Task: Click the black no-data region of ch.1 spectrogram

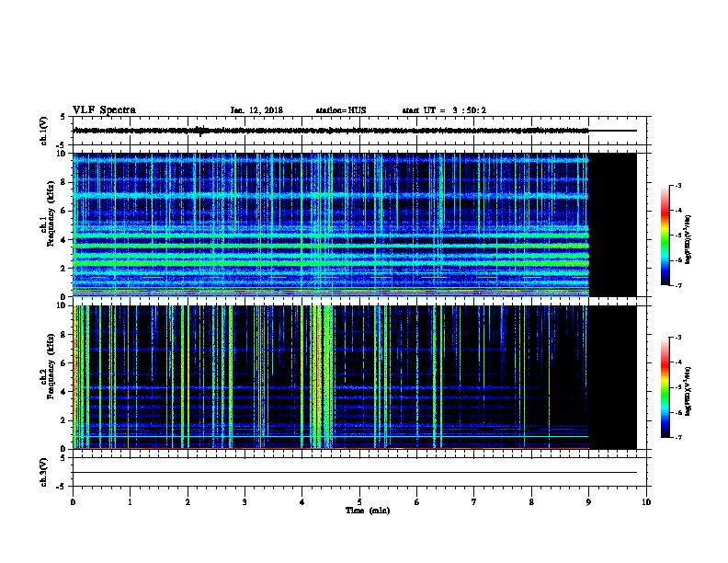Action: click(x=613, y=224)
